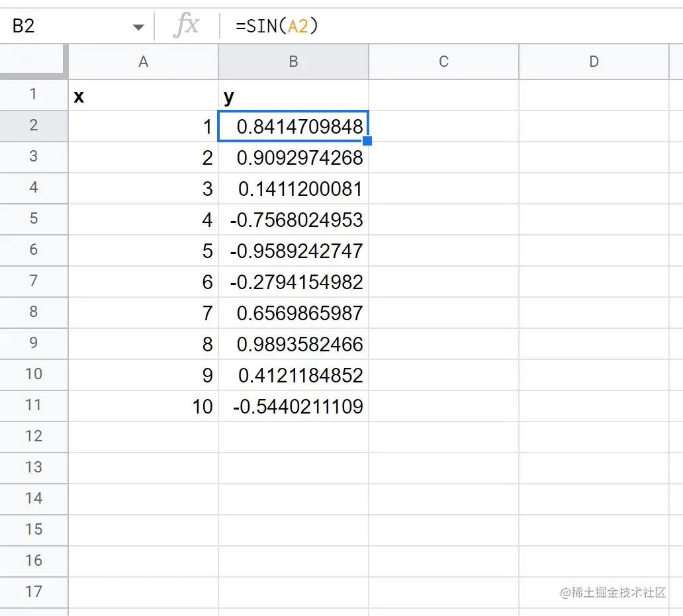Select column A header
683x616 pixels.
tap(144, 62)
